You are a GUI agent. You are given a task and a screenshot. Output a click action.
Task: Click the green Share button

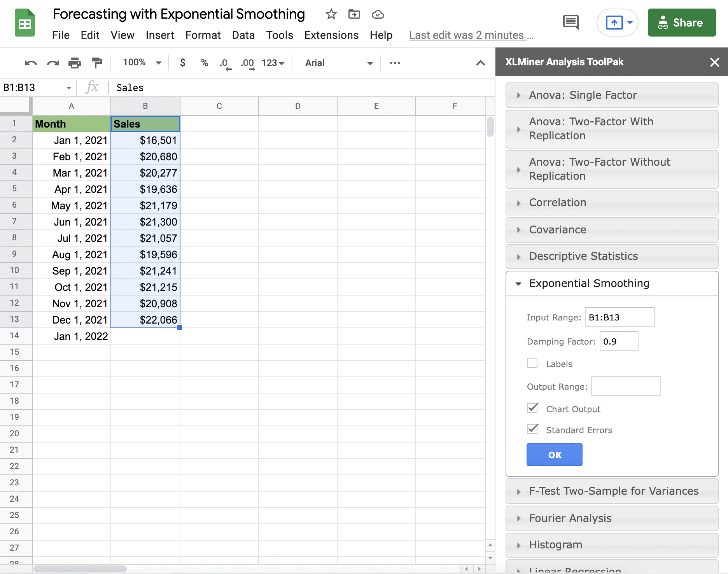pyautogui.click(x=681, y=23)
